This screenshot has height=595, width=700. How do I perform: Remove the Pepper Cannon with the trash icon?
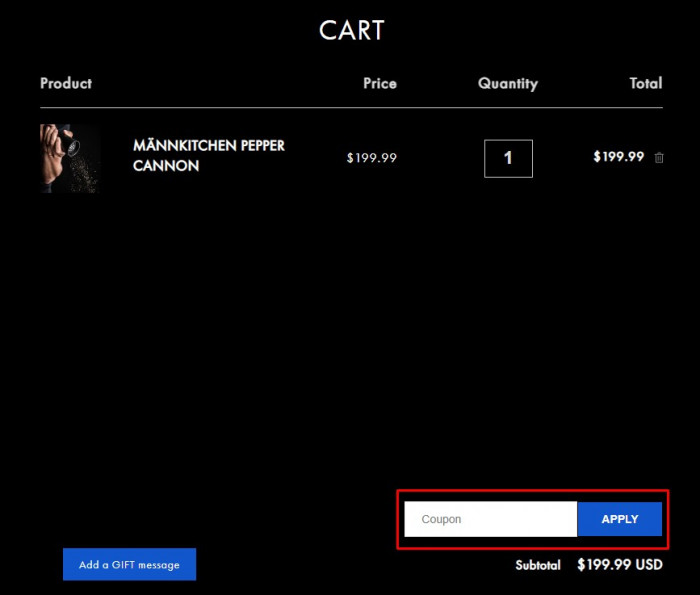[659, 158]
